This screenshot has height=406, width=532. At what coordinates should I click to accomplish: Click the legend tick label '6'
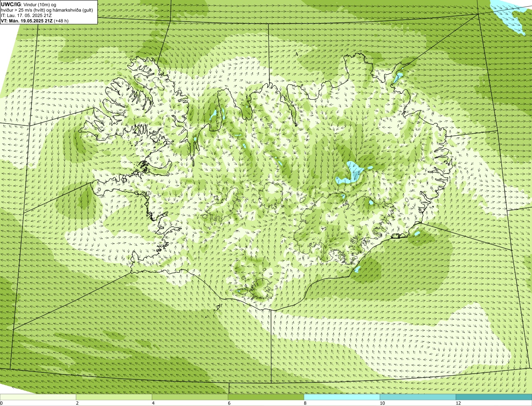(229, 403)
